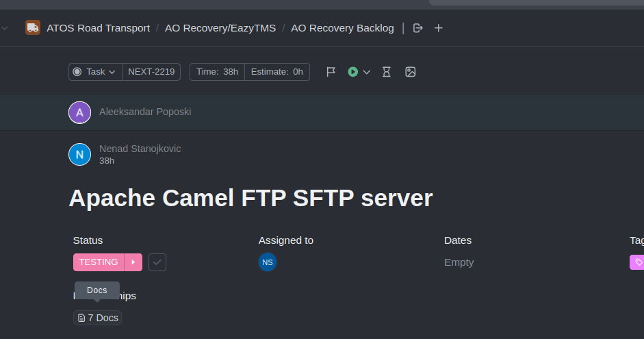Expand the time tracker chevron dropdown

(367, 73)
